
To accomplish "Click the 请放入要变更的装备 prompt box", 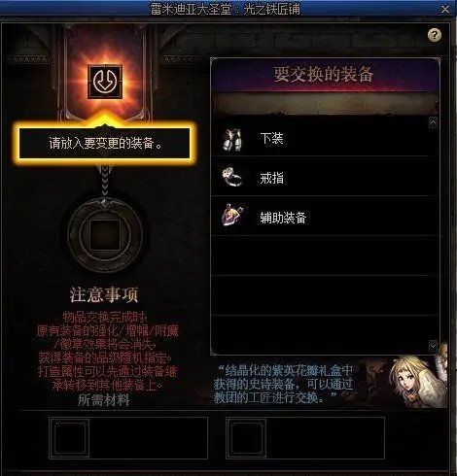I will [x=105, y=143].
